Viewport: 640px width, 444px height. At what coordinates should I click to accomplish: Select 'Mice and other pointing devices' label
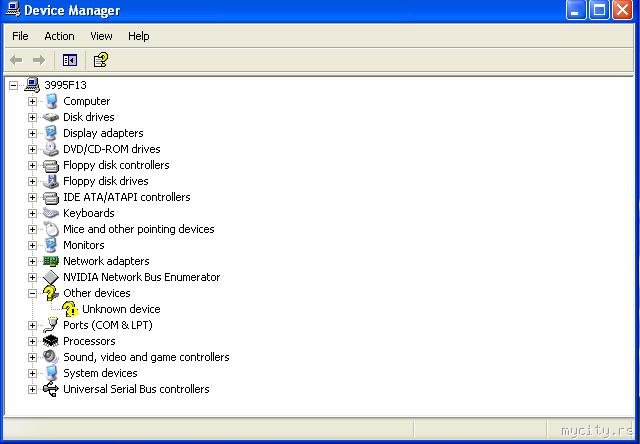tap(139, 229)
